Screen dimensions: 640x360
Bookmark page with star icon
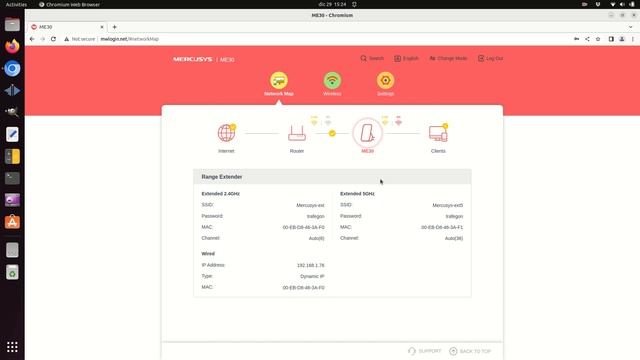(x=598, y=39)
